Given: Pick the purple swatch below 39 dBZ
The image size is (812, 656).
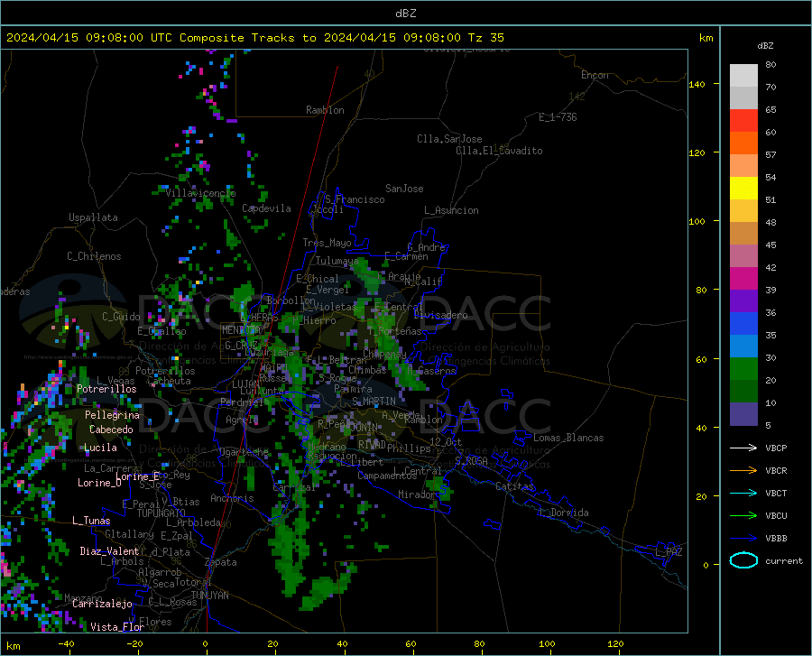Looking at the screenshot, I should coord(743,301).
